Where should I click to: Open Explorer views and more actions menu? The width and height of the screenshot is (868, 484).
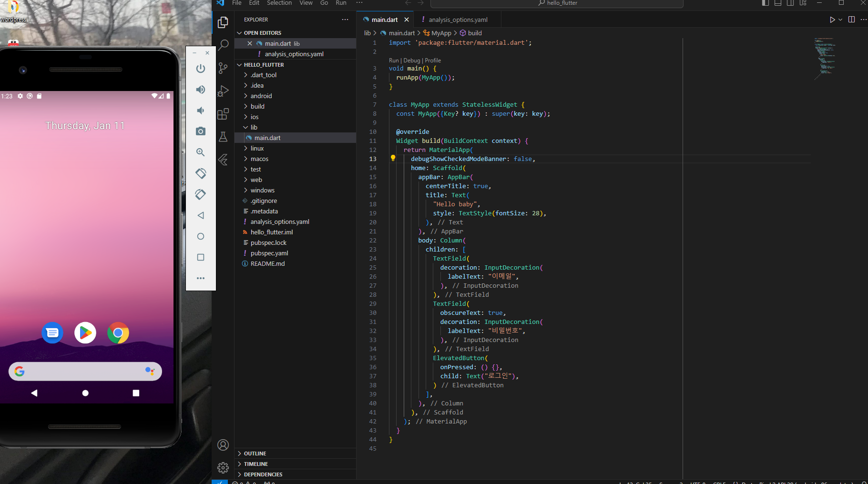pos(345,20)
